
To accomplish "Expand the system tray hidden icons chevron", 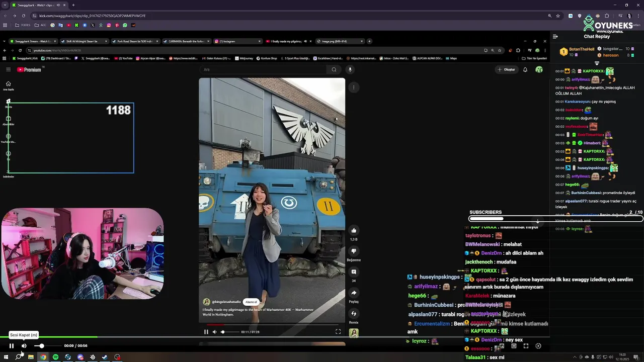I will coord(575,357).
